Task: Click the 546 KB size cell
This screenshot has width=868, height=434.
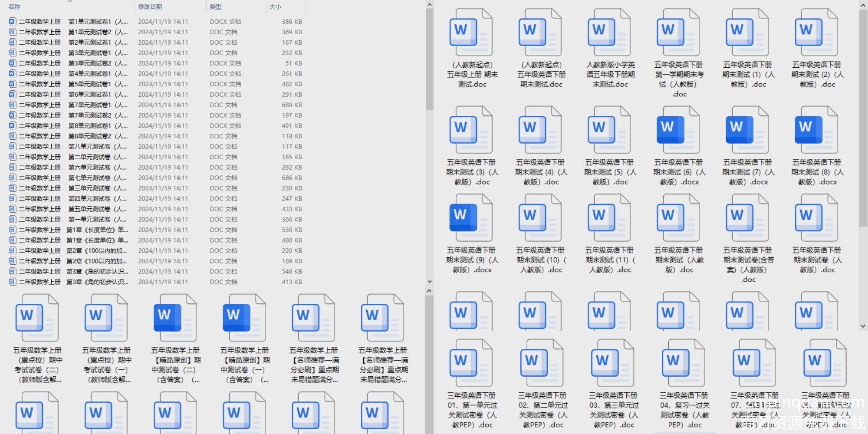Action: (292, 271)
